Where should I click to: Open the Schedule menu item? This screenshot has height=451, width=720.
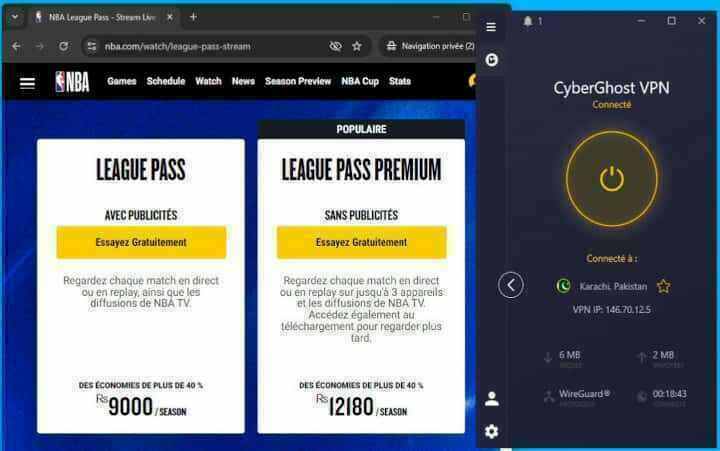pyautogui.click(x=166, y=81)
